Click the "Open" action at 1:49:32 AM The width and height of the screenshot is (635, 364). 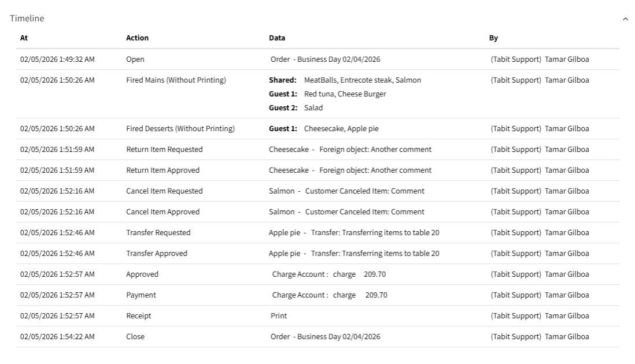(135, 60)
